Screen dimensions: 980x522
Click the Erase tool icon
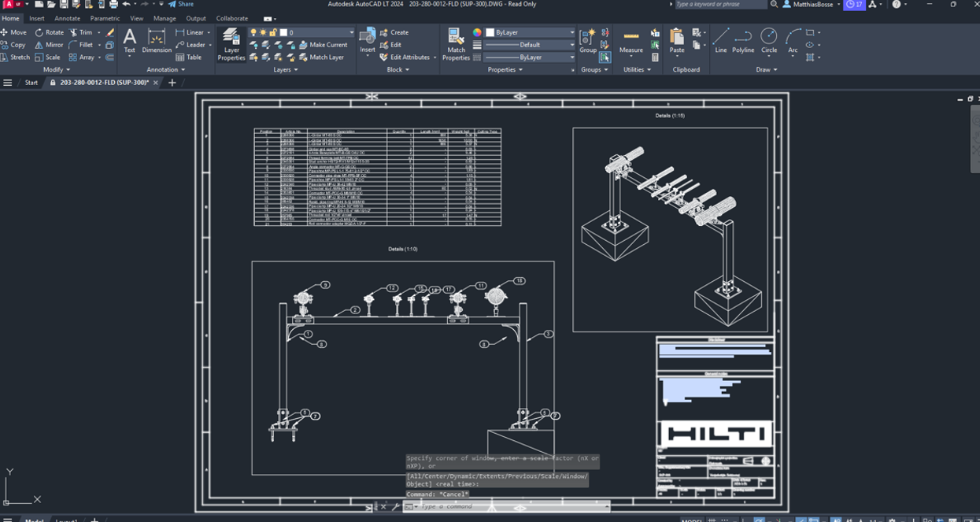(110, 32)
